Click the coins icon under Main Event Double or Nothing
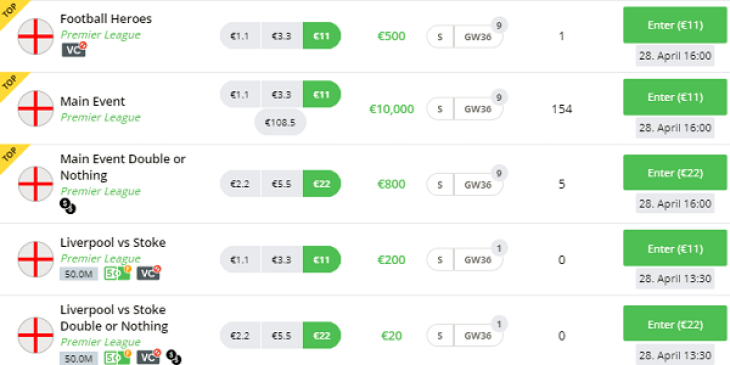This screenshot has height=365, width=730. point(68,206)
